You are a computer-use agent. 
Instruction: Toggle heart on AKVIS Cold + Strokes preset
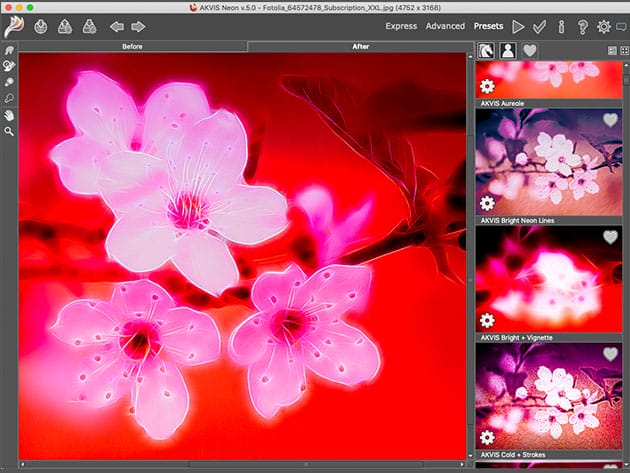tap(610, 354)
